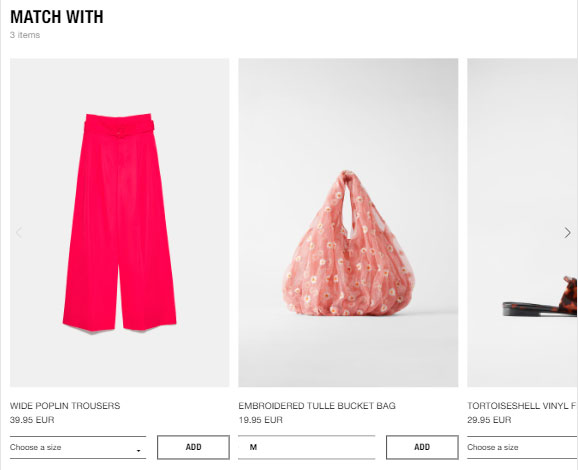This screenshot has width=578, height=470.
Task: Click the belt on the pink trousers
Action: click(x=119, y=128)
